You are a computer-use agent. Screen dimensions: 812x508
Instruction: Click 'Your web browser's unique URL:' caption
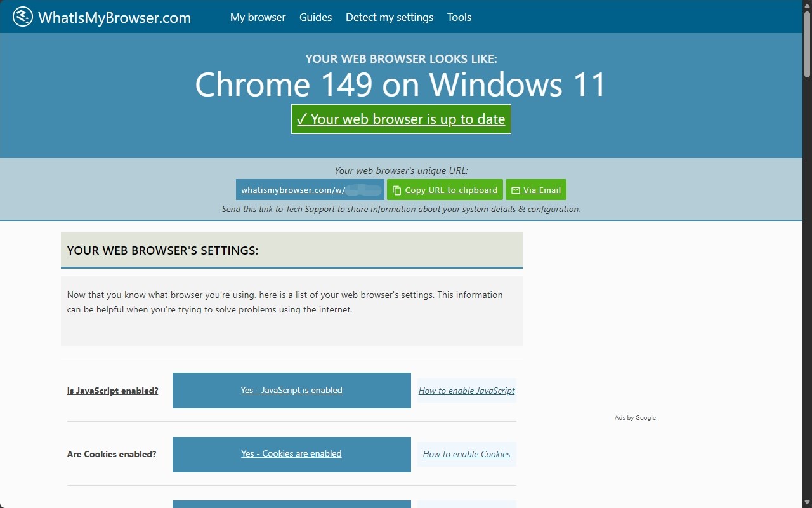click(401, 170)
